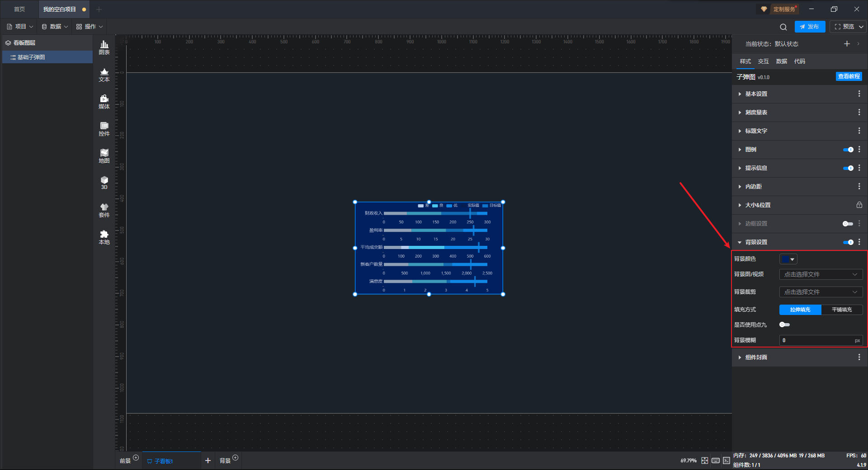
Task: Open more options for 组件封面
Action: click(x=859, y=357)
